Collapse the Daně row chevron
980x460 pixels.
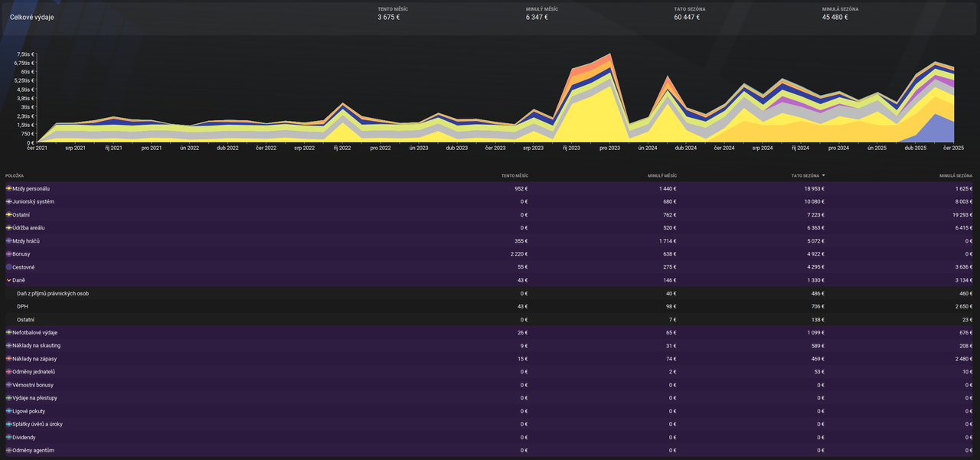(x=8, y=280)
